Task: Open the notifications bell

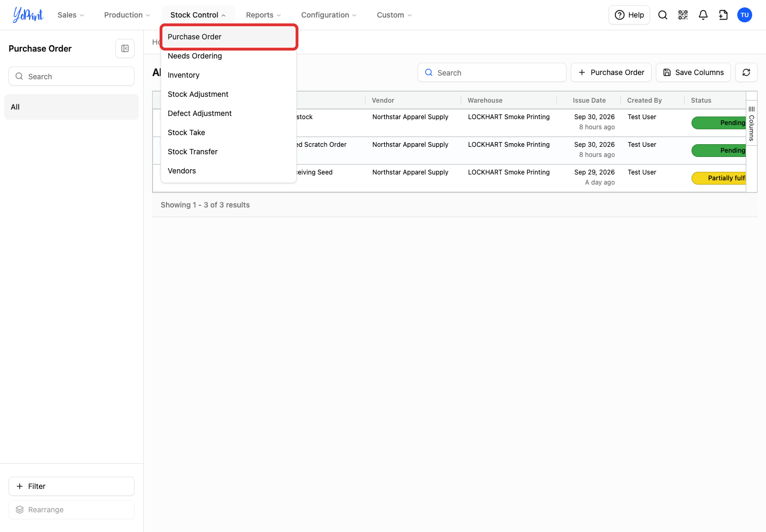Action: point(703,15)
